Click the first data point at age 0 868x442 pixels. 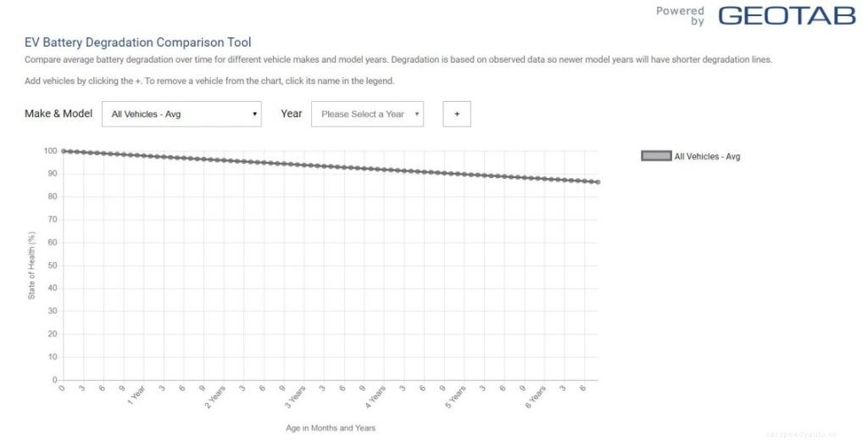pyautogui.click(x=64, y=151)
